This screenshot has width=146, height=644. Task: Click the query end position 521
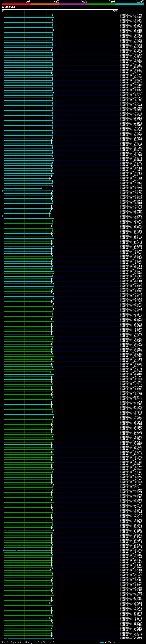click(115, 11)
